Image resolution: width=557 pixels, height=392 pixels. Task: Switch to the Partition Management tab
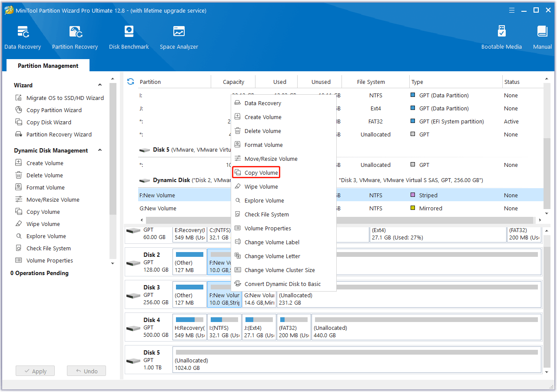(48, 66)
